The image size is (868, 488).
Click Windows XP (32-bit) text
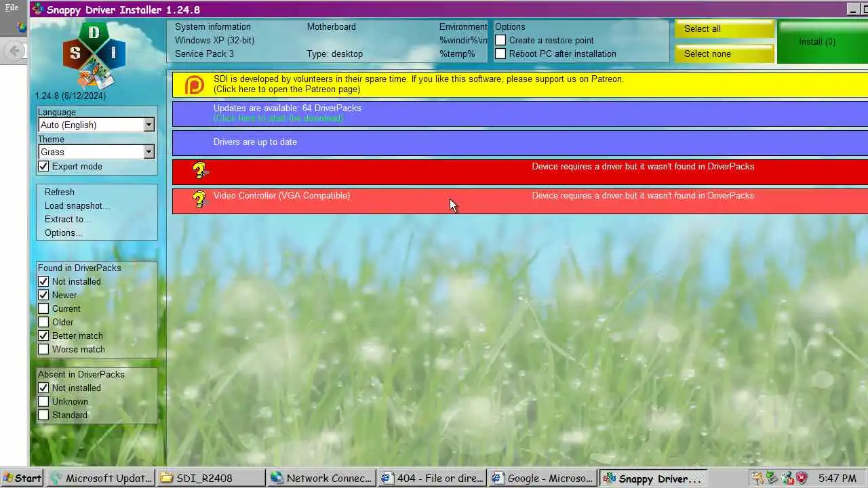[214, 40]
